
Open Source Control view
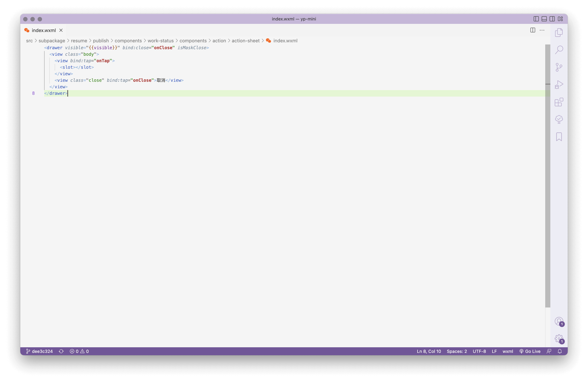click(559, 67)
